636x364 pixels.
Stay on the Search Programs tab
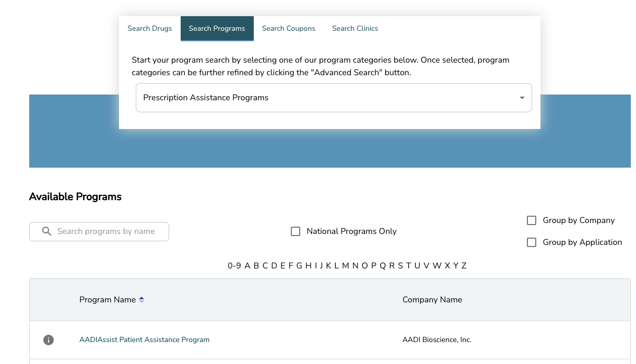coord(217,28)
